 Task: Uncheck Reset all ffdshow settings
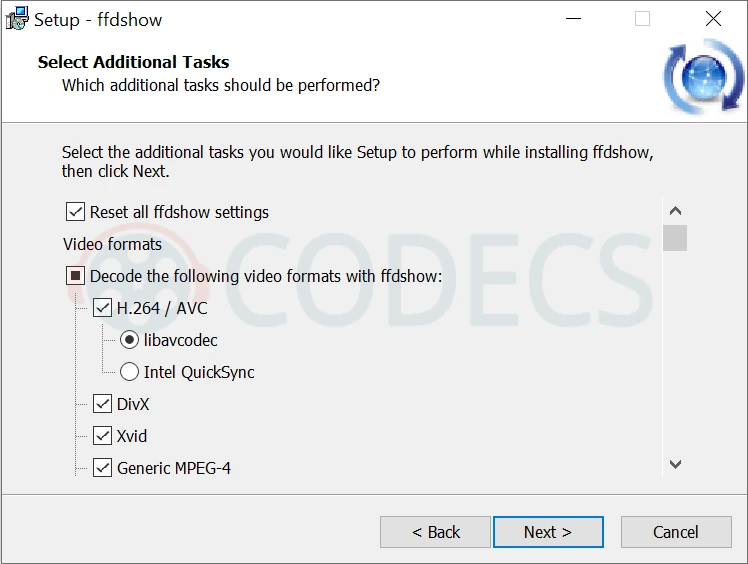[75, 212]
